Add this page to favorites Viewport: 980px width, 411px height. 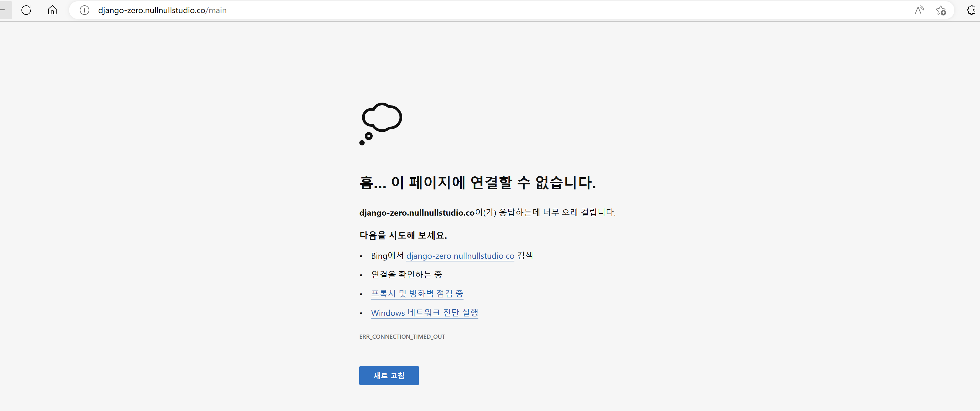[940, 10]
